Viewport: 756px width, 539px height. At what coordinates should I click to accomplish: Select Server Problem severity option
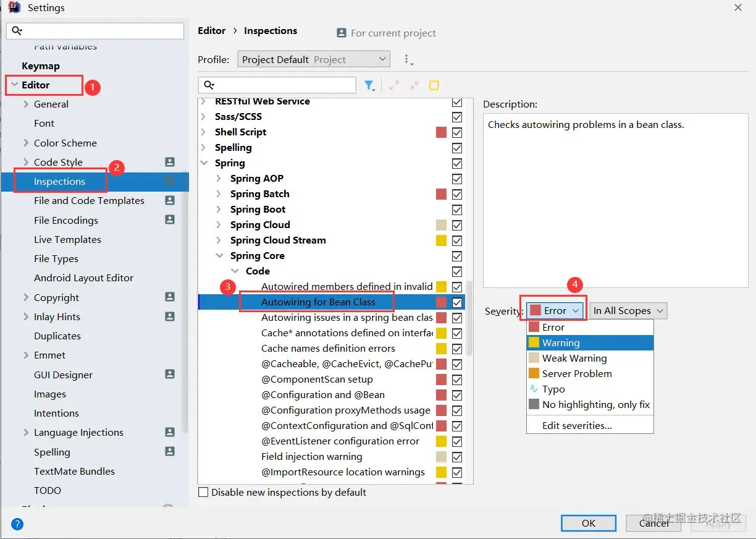click(590, 373)
